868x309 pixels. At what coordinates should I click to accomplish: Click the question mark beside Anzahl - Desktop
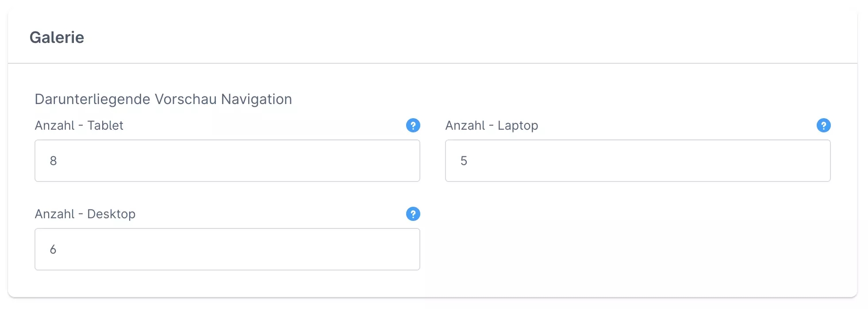[x=413, y=214]
